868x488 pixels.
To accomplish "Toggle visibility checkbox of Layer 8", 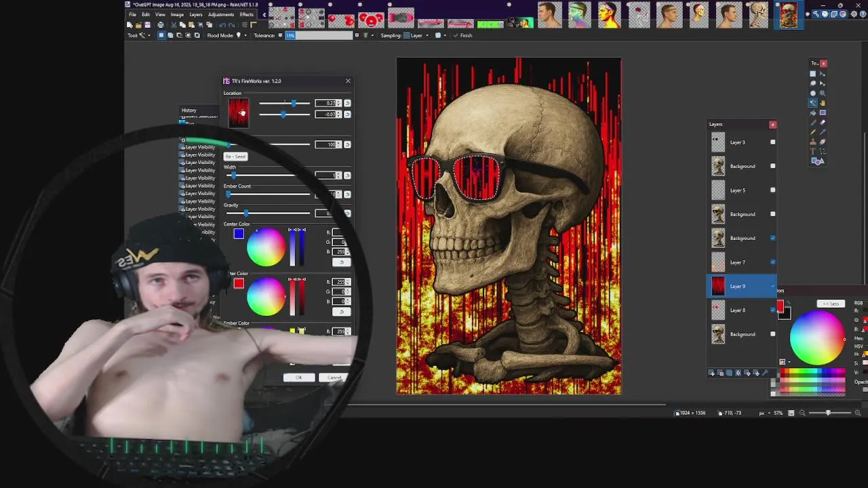I will [x=773, y=310].
